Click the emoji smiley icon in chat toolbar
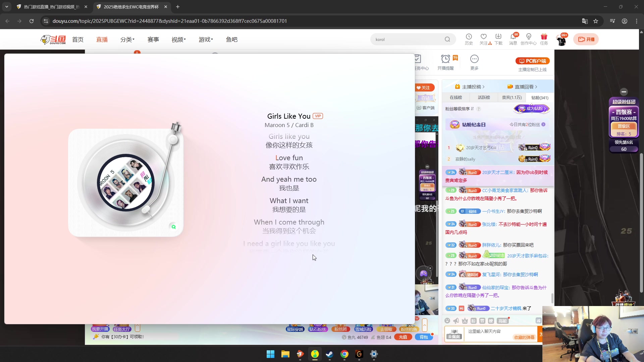This screenshot has height=362, width=644. click(447, 321)
